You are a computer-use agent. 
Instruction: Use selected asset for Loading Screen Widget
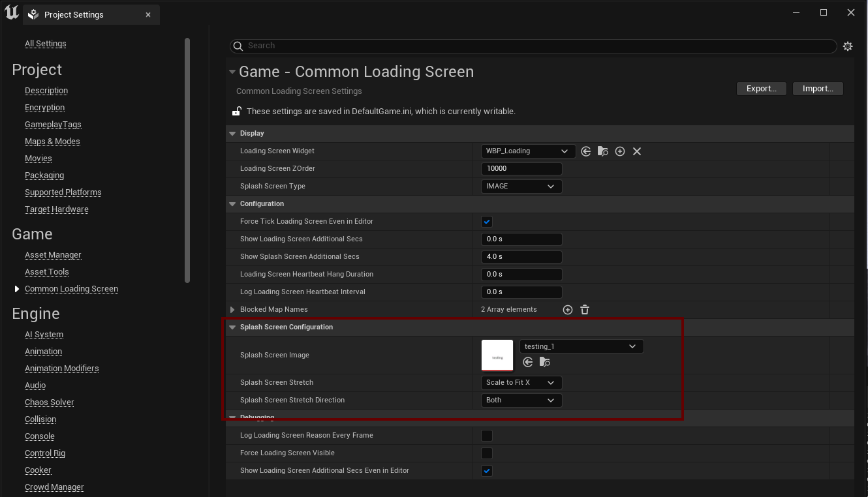[x=586, y=151]
